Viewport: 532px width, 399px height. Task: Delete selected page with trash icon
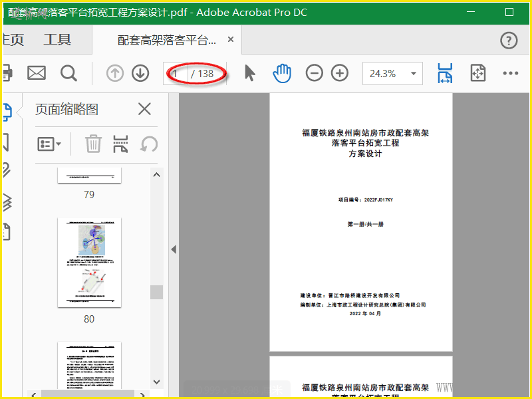coord(93,144)
